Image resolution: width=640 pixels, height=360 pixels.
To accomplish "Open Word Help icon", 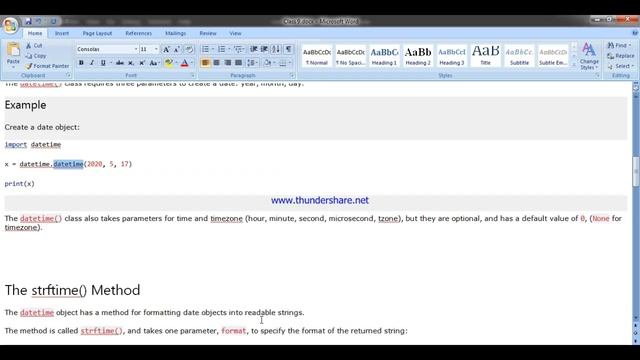I will click(635, 33).
